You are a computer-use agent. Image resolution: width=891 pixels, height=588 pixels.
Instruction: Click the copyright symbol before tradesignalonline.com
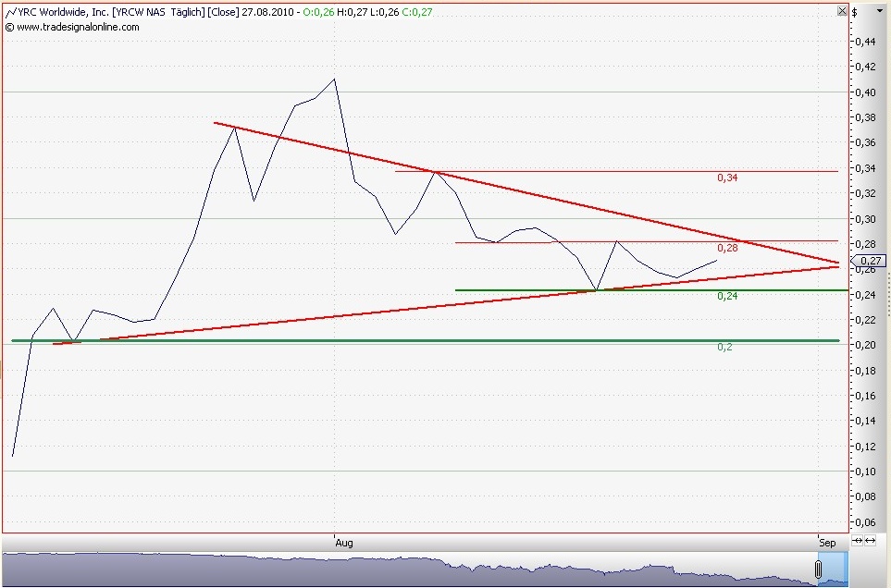(9, 28)
